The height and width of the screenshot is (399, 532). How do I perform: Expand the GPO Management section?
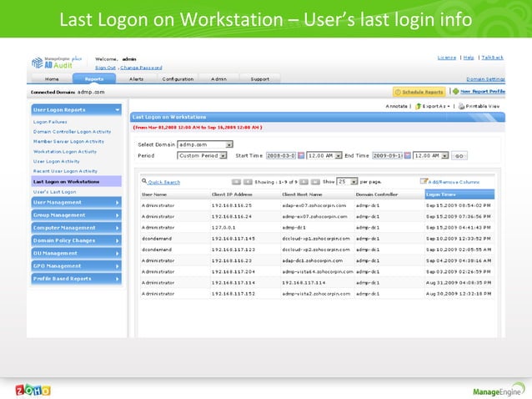pyautogui.click(x=75, y=265)
